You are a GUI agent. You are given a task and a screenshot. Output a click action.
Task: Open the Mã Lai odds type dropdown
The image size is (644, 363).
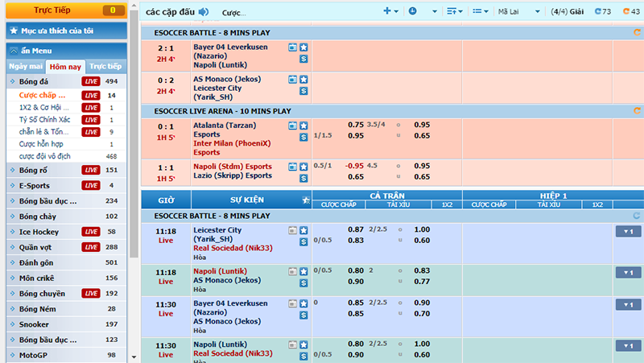click(518, 11)
